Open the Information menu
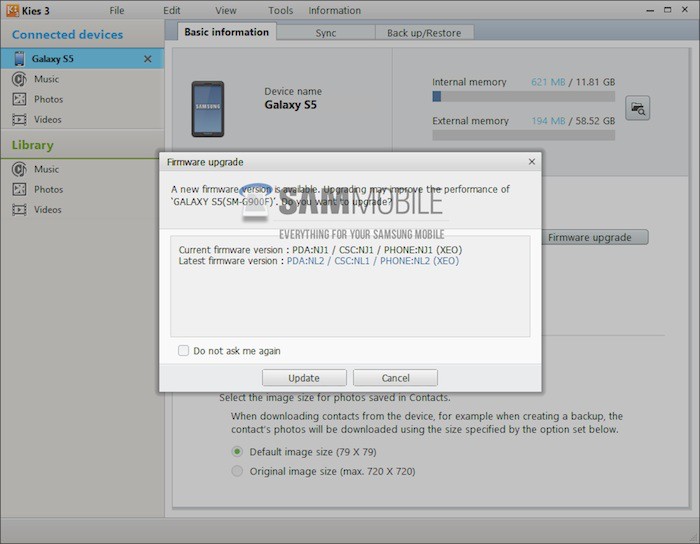This screenshot has width=700, height=544. (335, 10)
